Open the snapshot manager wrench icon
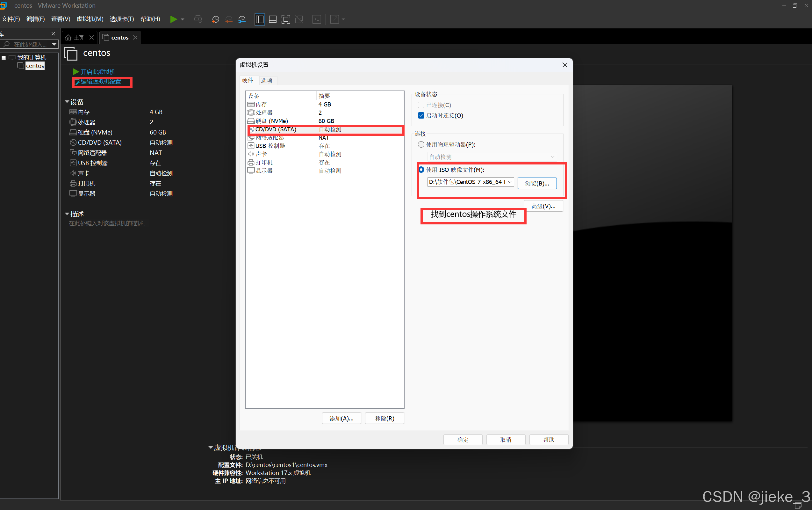 point(242,19)
